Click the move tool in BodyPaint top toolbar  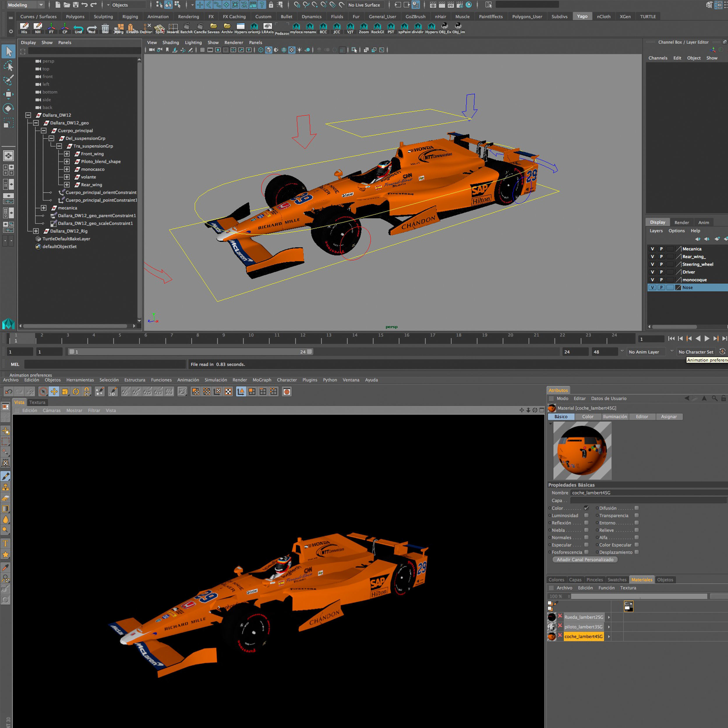(x=54, y=391)
